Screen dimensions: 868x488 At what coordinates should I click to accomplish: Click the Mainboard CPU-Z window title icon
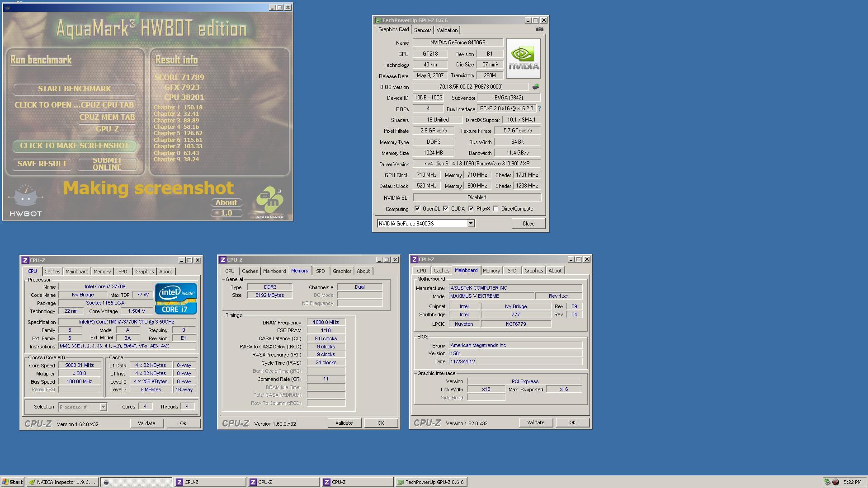coord(414,259)
